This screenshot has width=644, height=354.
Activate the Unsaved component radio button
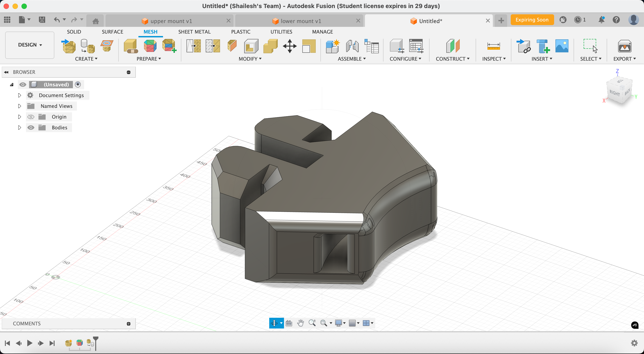[78, 85]
